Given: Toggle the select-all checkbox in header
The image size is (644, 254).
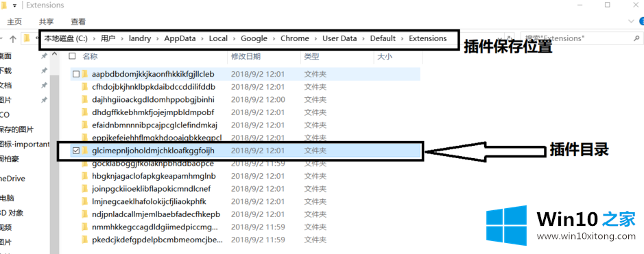Looking at the screenshot, I should [72, 56].
